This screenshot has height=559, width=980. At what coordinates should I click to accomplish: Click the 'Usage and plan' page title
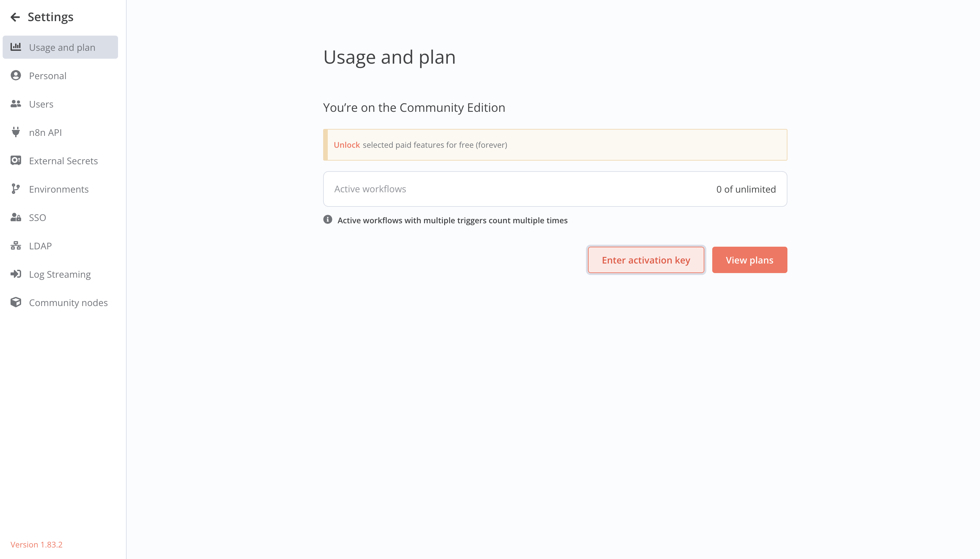(x=389, y=57)
